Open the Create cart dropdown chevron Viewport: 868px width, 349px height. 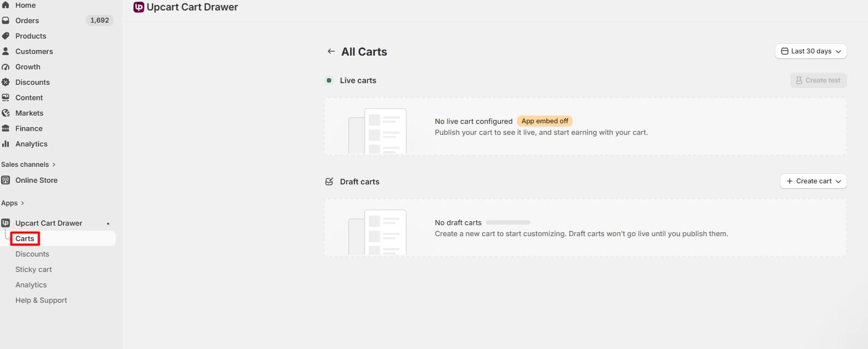[x=838, y=181]
